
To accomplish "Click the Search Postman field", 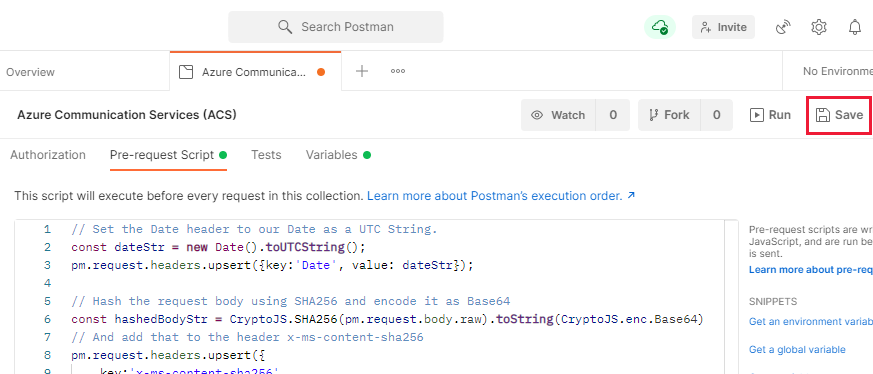I will tap(336, 27).
